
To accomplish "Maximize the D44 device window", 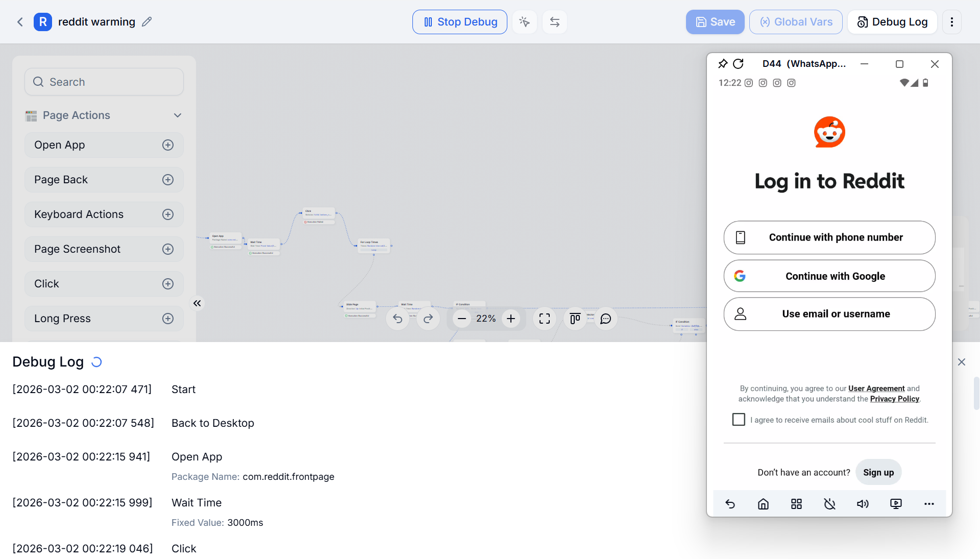I will tap(899, 64).
